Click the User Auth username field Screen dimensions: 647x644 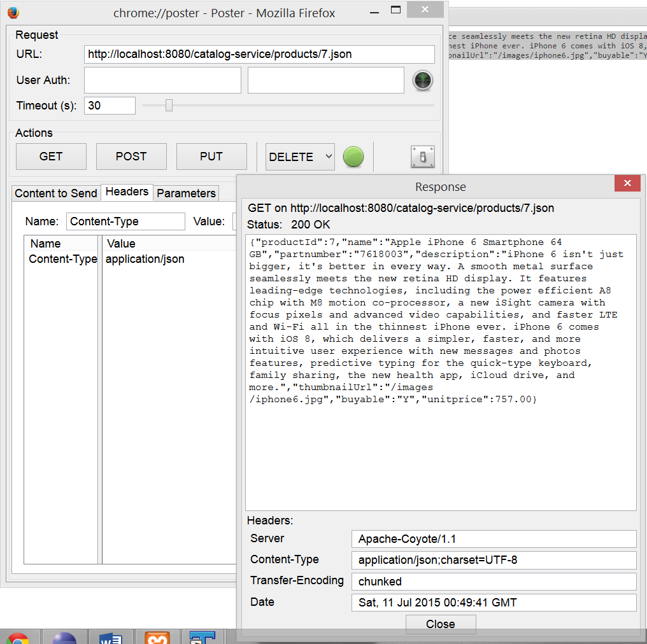click(162, 80)
